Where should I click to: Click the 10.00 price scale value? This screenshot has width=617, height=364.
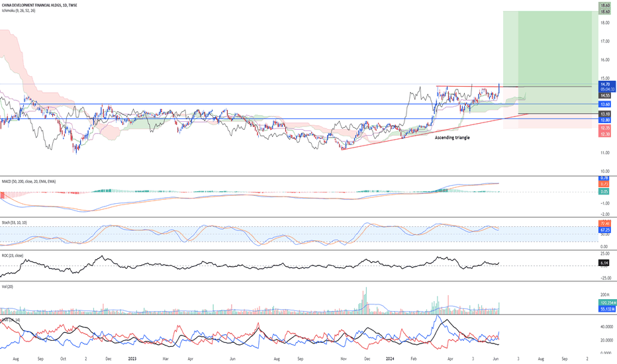tap(605, 171)
